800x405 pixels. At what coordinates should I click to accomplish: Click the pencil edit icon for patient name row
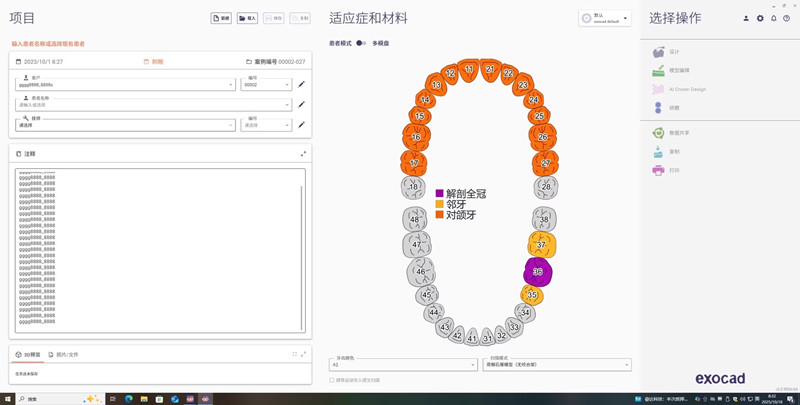(302, 105)
